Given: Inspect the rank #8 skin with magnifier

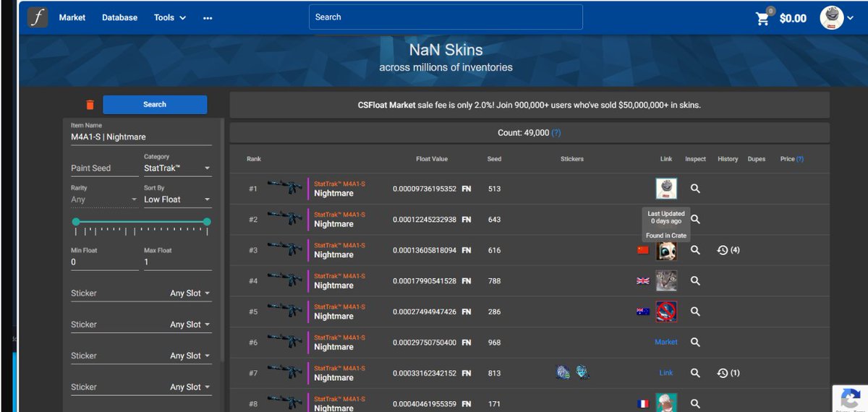Looking at the screenshot, I should (x=695, y=403).
